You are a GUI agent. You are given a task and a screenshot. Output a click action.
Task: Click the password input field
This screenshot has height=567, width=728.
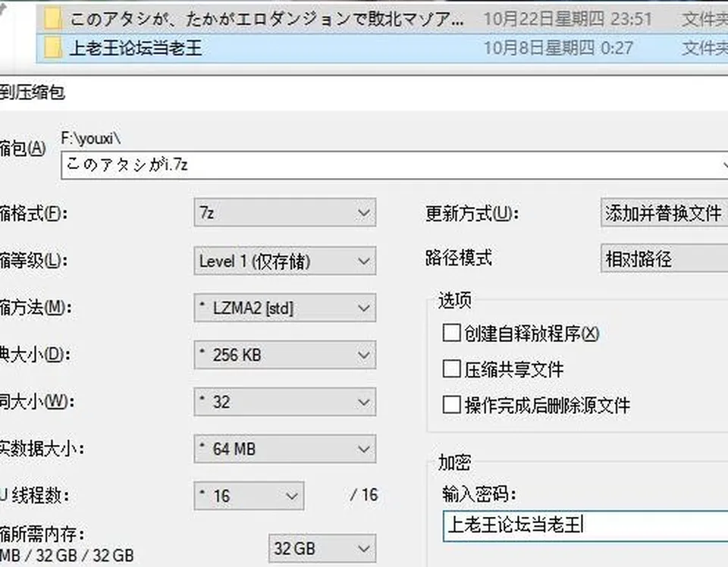[585, 526]
